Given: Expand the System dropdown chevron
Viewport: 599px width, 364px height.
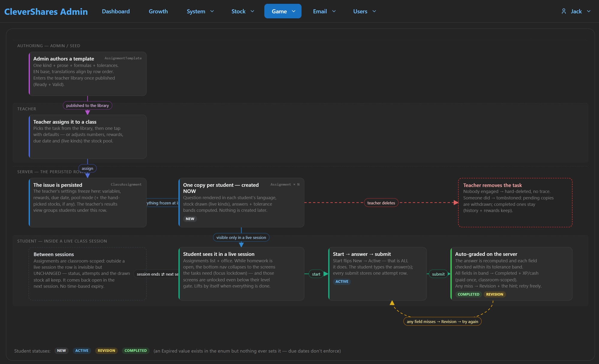Looking at the screenshot, I should click(x=212, y=11).
